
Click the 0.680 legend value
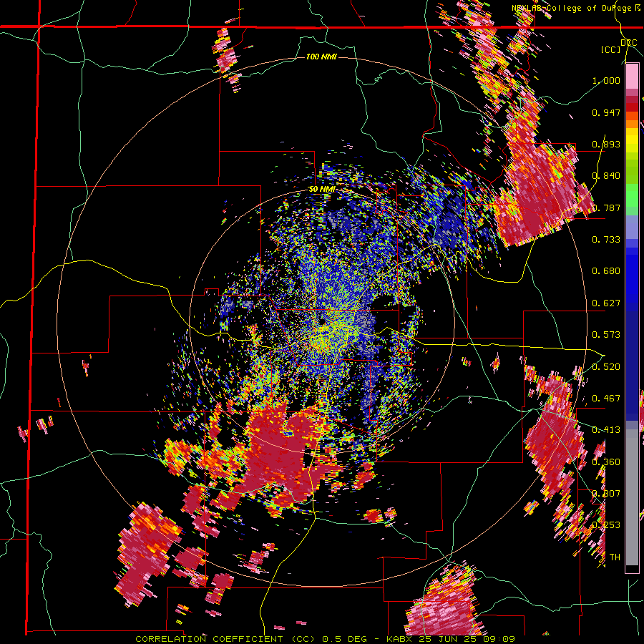click(606, 271)
